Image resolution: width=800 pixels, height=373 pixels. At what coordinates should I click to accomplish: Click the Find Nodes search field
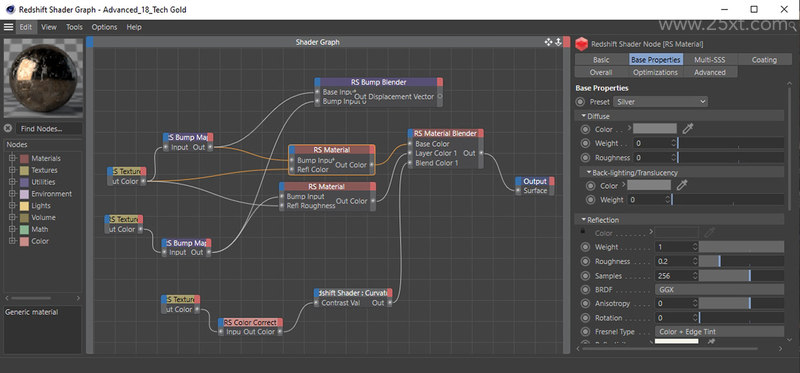48,129
